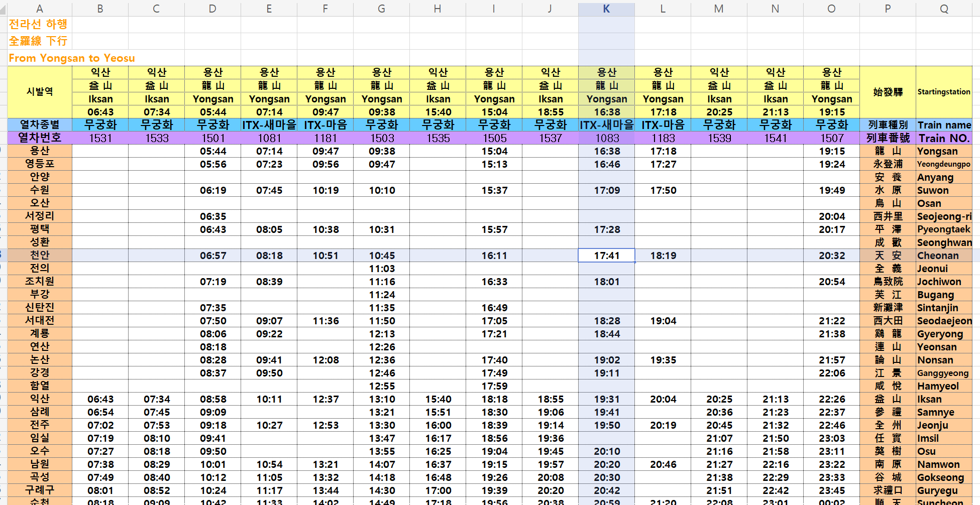
Task: Select column K header
Action: (606, 9)
